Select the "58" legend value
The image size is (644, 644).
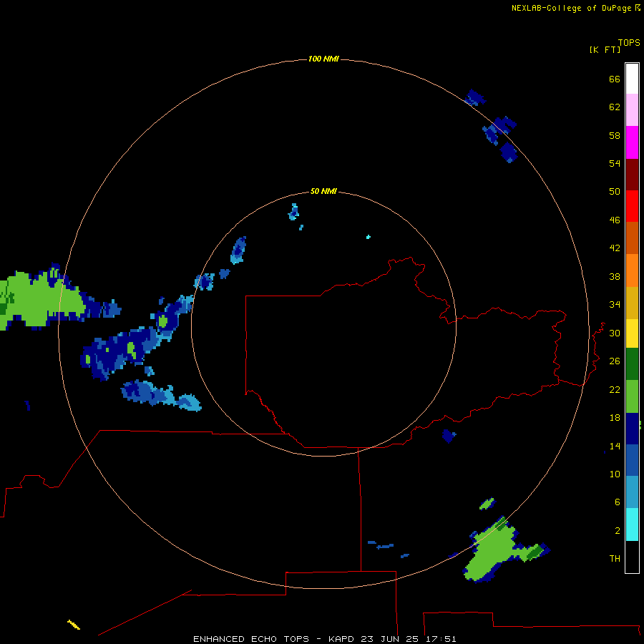pos(615,135)
